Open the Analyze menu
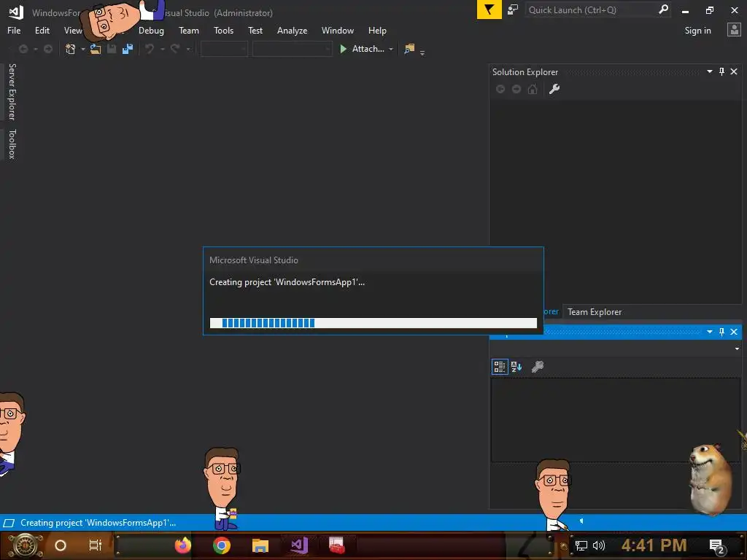This screenshot has width=747, height=560. [x=292, y=31]
